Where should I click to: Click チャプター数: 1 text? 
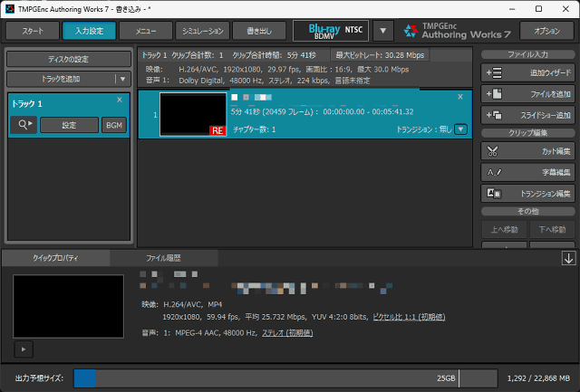[254, 129]
